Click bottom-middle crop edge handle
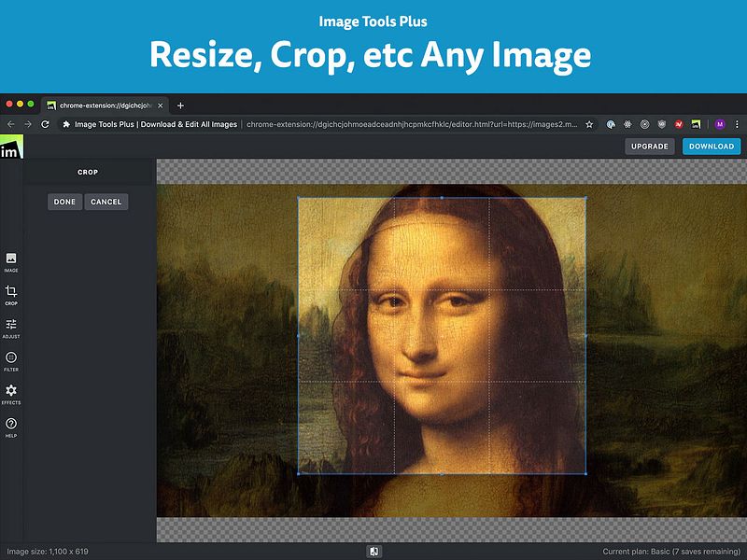 [x=442, y=474]
